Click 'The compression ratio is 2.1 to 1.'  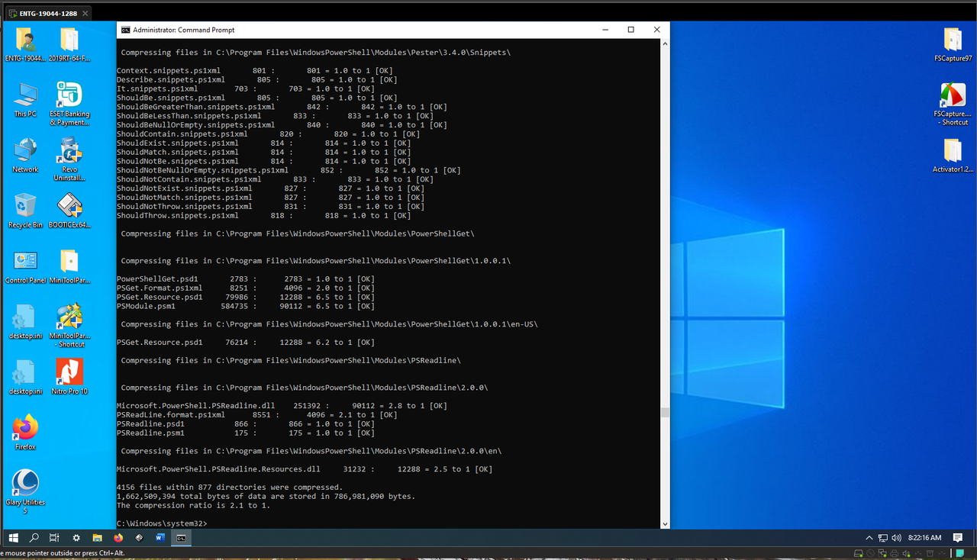pyautogui.click(x=193, y=505)
